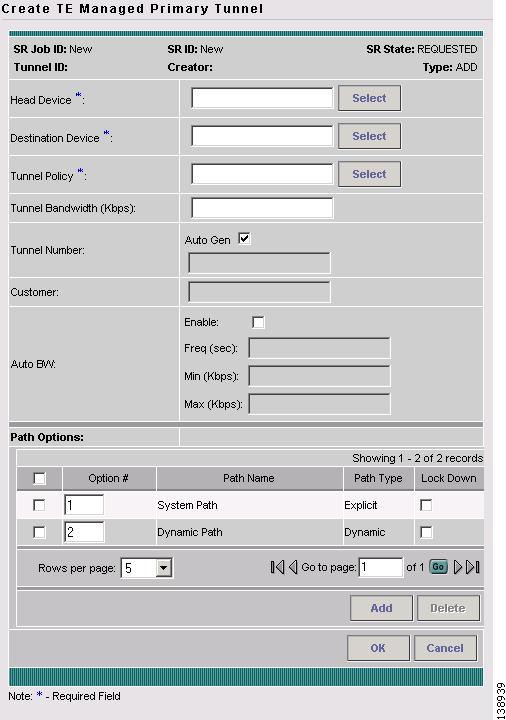
Task: Go to first page of path options
Action: (x=277, y=567)
